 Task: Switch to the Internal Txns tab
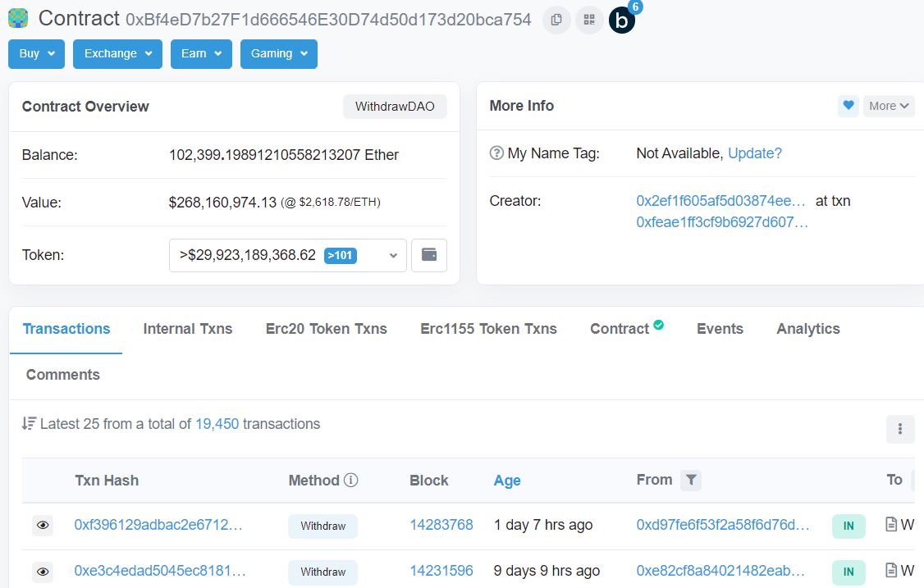[187, 329]
